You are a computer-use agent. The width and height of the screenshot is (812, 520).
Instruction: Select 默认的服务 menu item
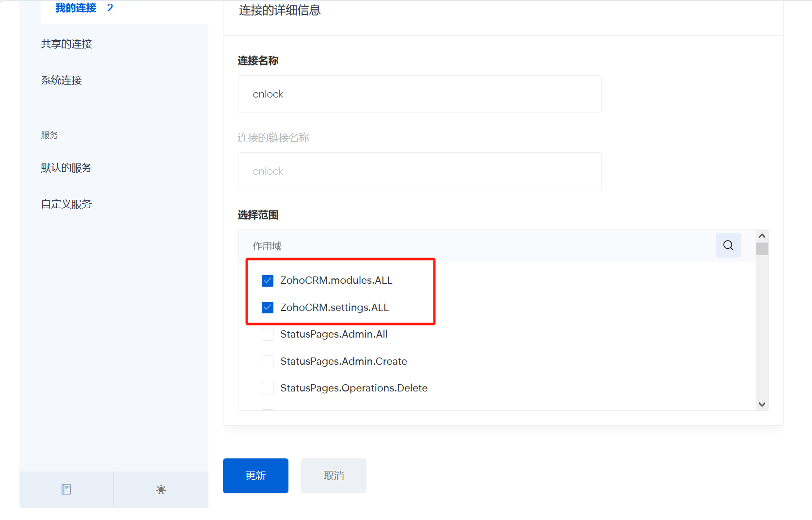click(x=66, y=168)
